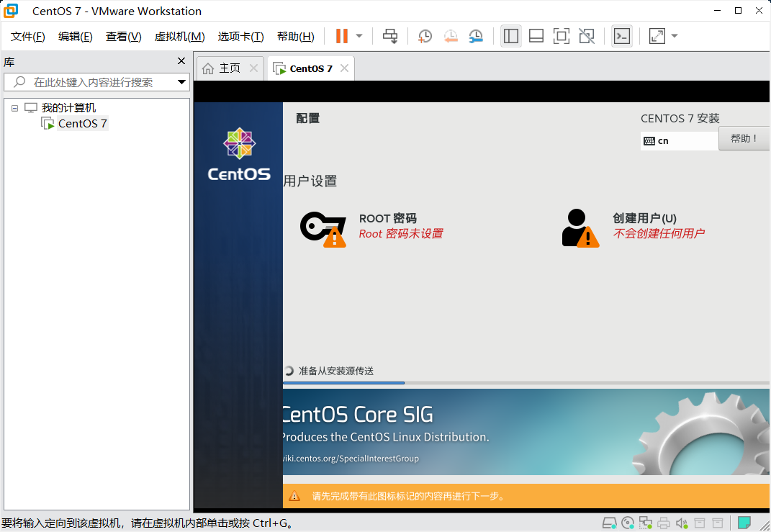
Task: Send Ctrl+Alt+Del to the virtual machine
Action: [x=390, y=36]
